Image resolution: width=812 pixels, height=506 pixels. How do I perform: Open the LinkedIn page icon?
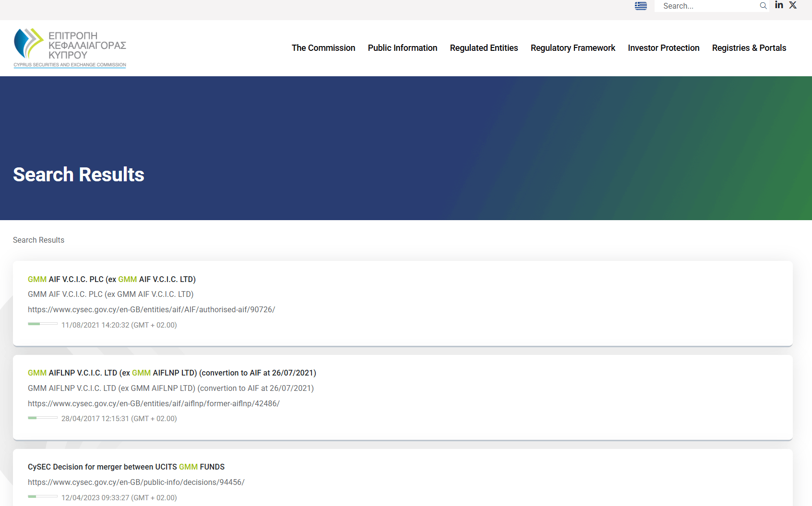(x=779, y=5)
